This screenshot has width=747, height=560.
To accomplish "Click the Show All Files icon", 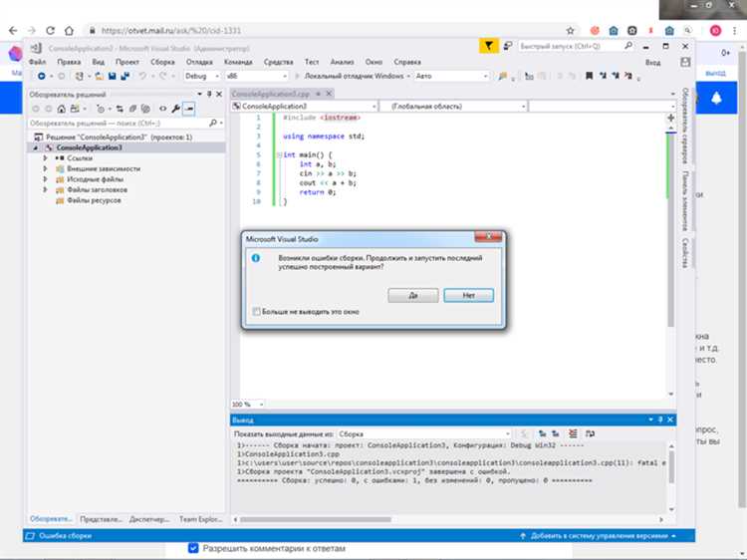I will click(x=145, y=109).
